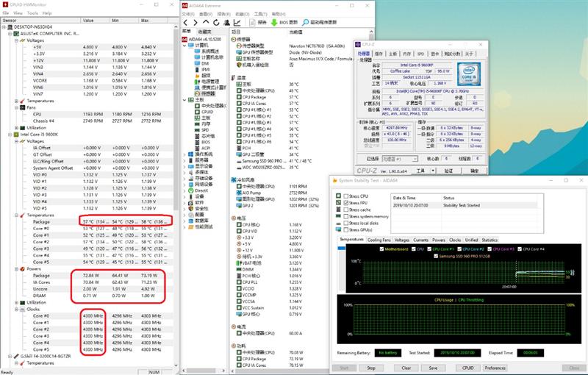Click the driver update magnifier icon
Image resolution: width=588 pixels, height=375 pixels.
coord(306,23)
